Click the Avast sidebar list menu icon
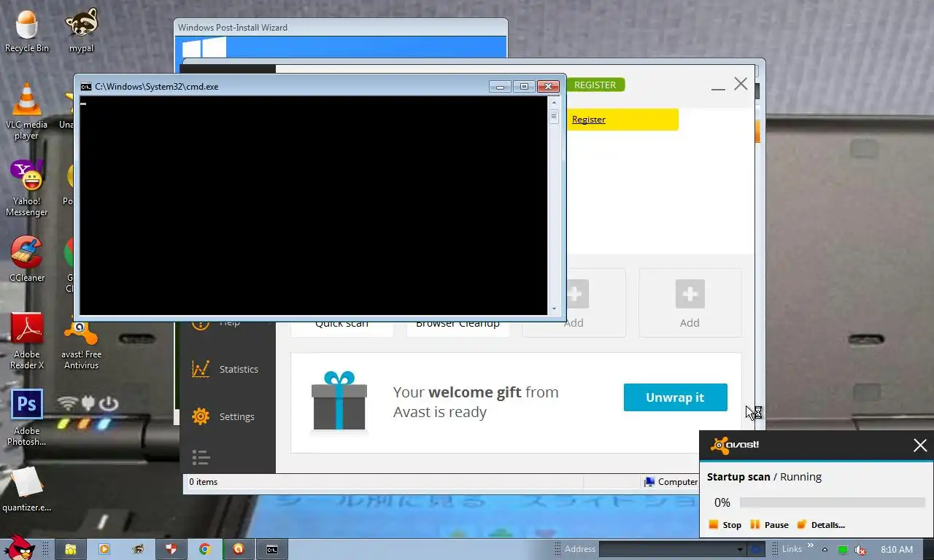Viewport: 934px width, 560px height. click(x=201, y=457)
